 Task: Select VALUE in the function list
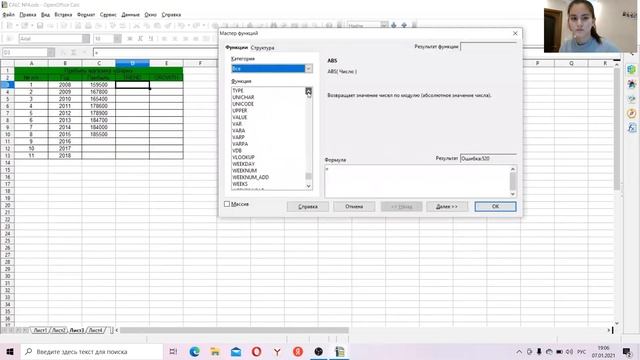pos(240,117)
